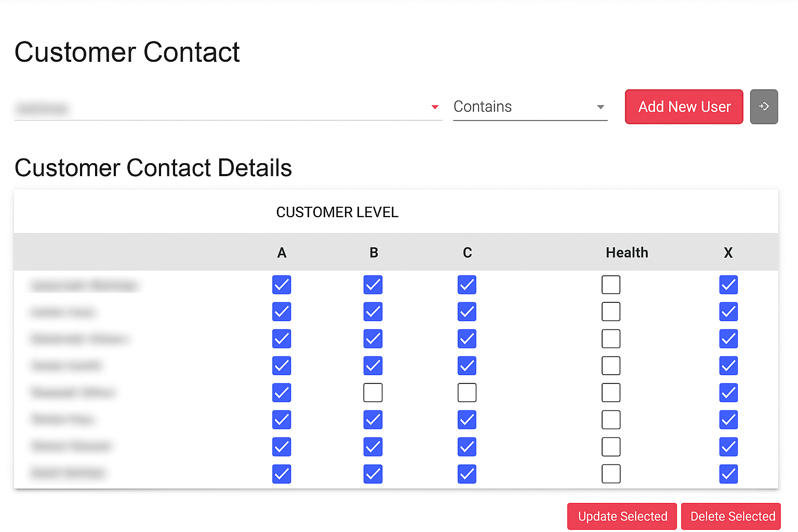Click the CUSTOMER LEVEL header label

337,212
